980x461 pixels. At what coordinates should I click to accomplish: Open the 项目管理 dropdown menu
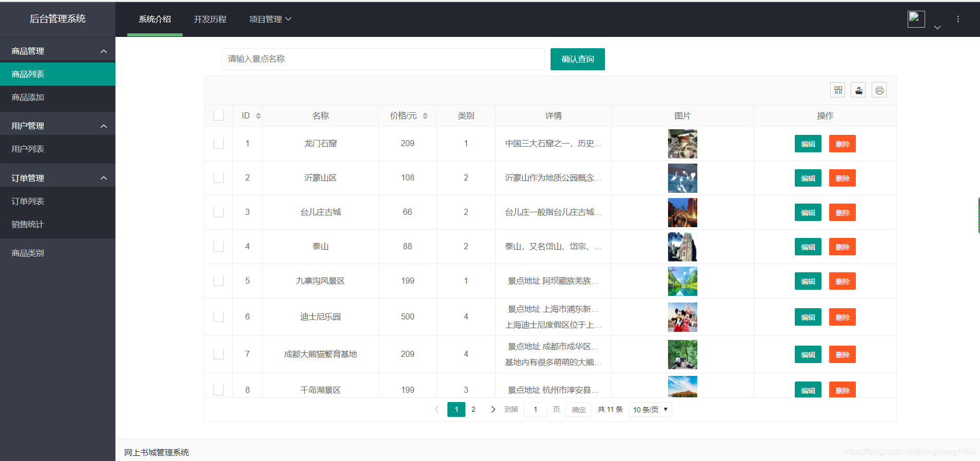(270, 19)
